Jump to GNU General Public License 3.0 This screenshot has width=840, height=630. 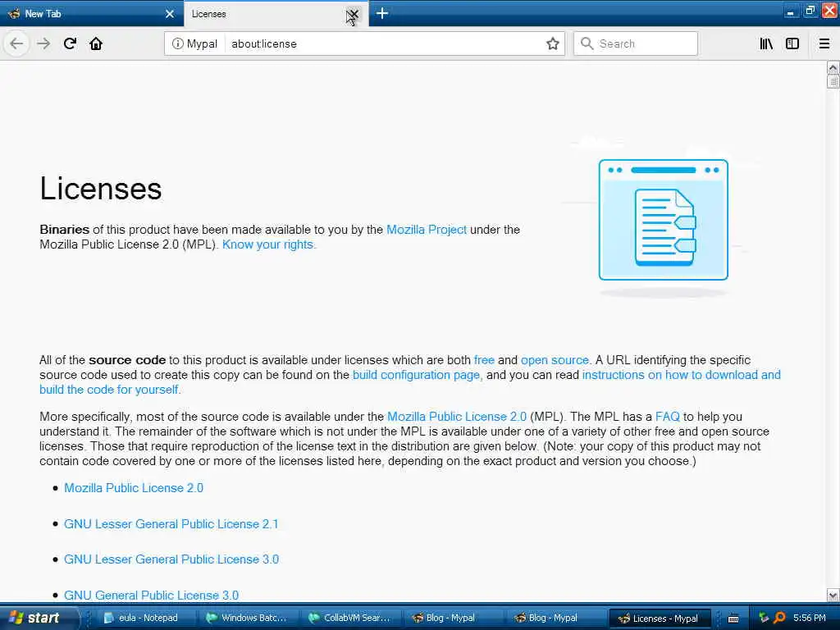coord(151,596)
